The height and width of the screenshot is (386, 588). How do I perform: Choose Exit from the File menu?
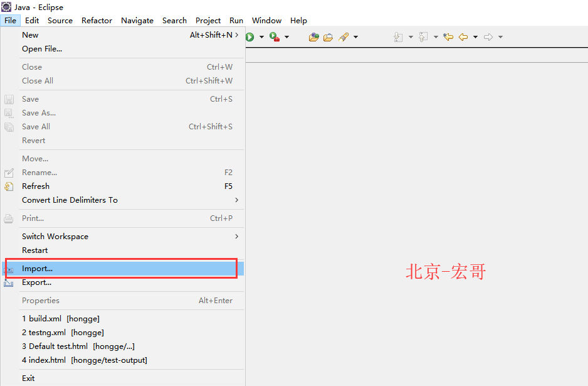123,378
